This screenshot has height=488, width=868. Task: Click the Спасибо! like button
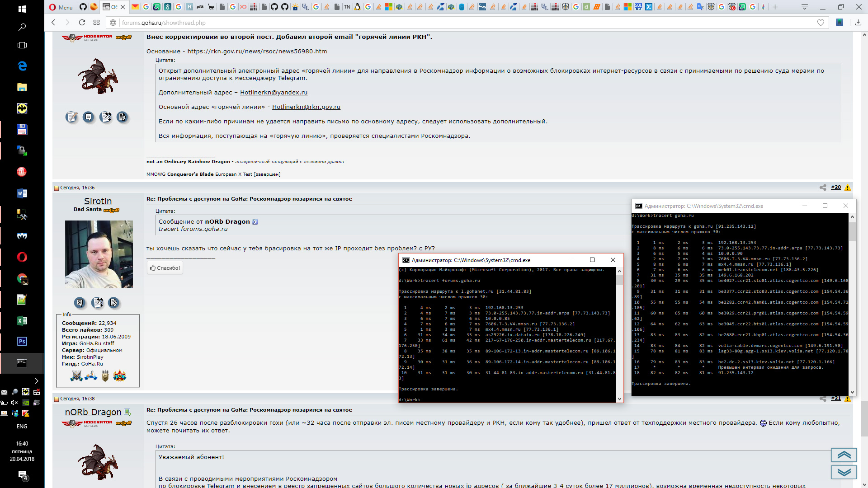[x=165, y=268]
